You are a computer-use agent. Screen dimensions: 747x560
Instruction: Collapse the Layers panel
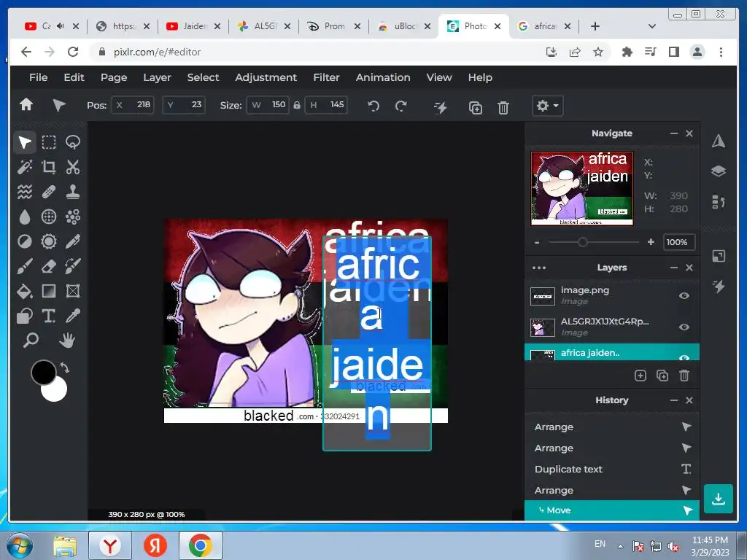[x=673, y=268]
